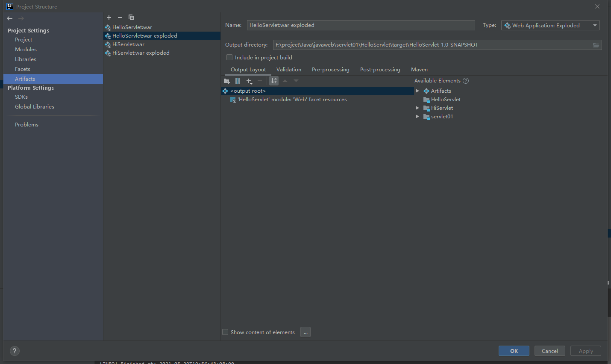Remove element from output layout
This screenshot has width=611, height=364.
tap(260, 81)
